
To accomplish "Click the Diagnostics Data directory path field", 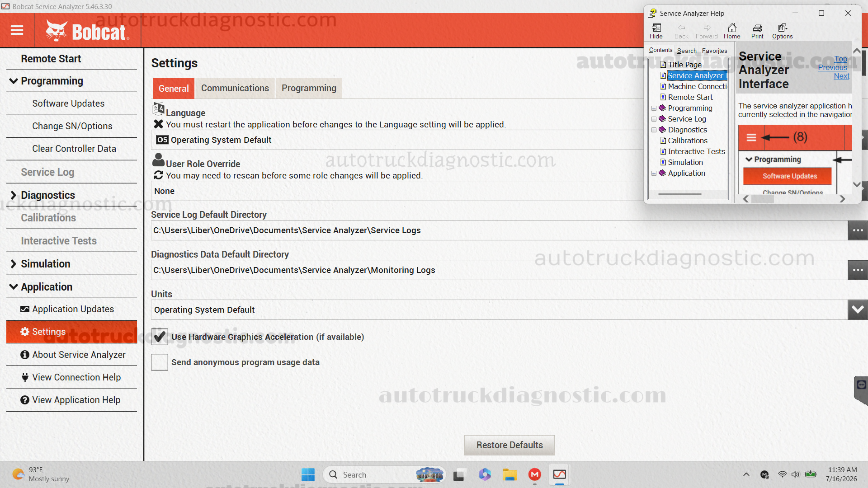I will [x=499, y=270].
